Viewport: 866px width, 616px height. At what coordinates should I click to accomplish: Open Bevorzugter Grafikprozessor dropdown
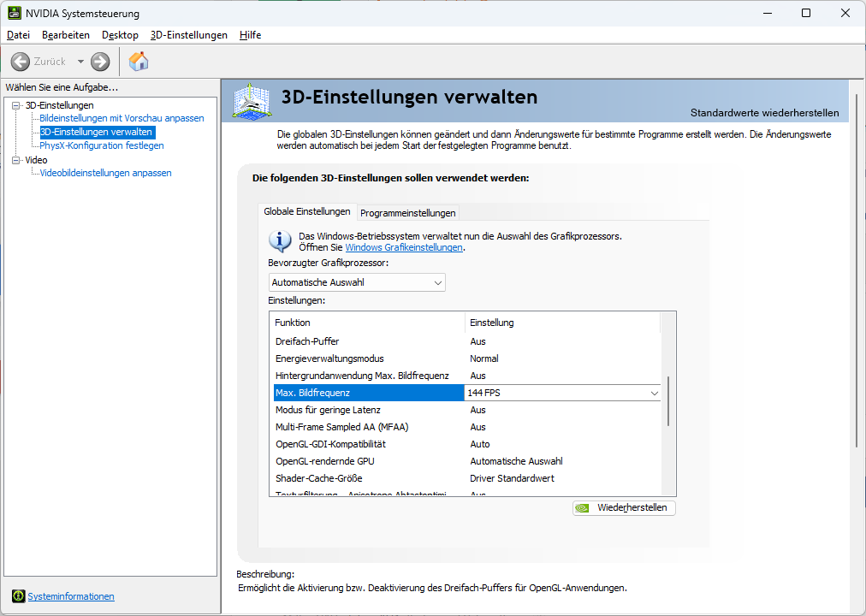(357, 282)
